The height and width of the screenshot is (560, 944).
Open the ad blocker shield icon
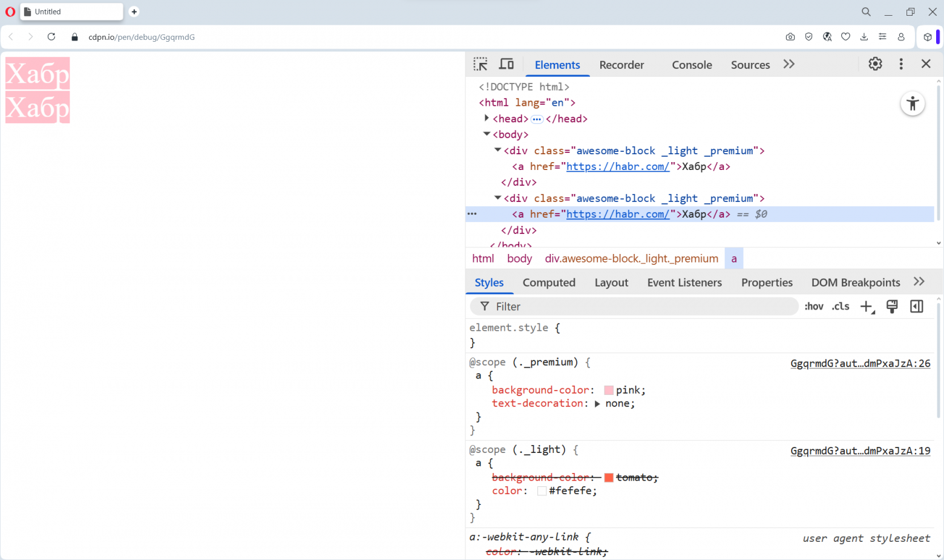coord(808,37)
